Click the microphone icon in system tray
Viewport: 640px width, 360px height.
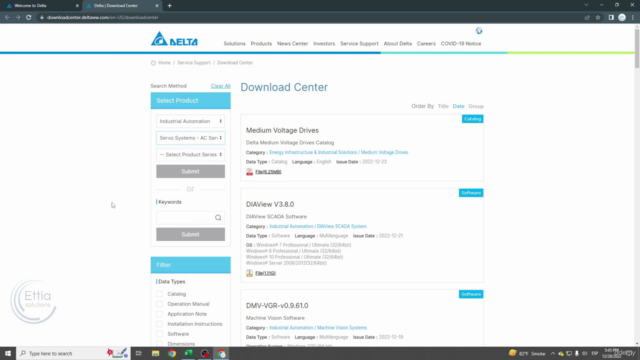[576, 353]
